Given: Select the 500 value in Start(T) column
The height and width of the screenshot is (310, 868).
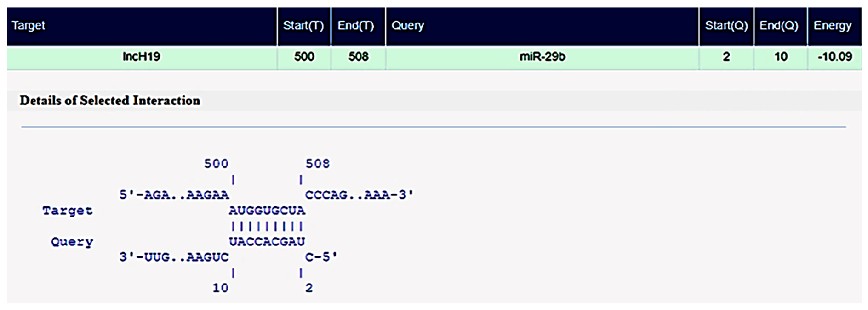Looking at the screenshot, I should click(304, 56).
